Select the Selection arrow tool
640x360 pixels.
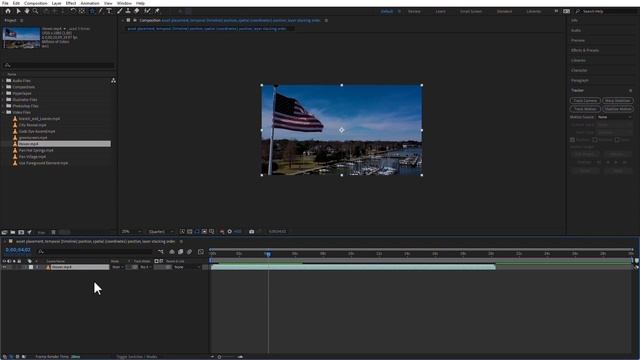18,11
